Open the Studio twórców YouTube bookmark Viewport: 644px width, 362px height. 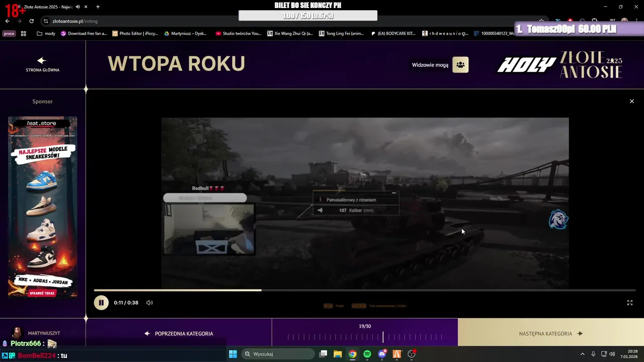click(238, 34)
